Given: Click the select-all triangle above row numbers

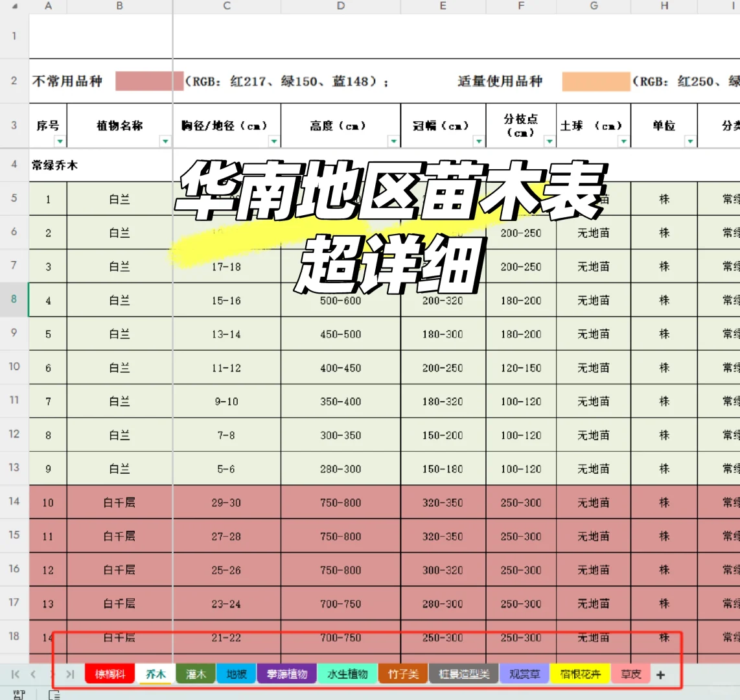Looking at the screenshot, I should tap(13, 6).
